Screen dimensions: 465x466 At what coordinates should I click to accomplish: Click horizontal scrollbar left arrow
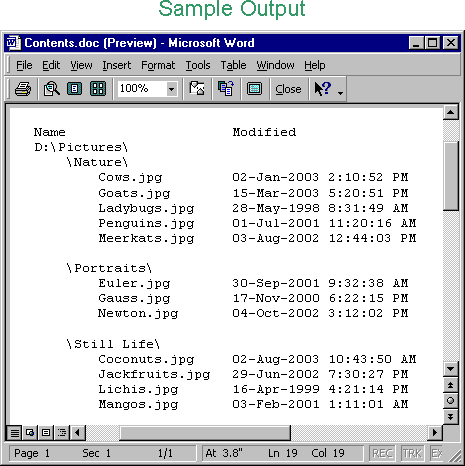pyautogui.click(x=78, y=433)
